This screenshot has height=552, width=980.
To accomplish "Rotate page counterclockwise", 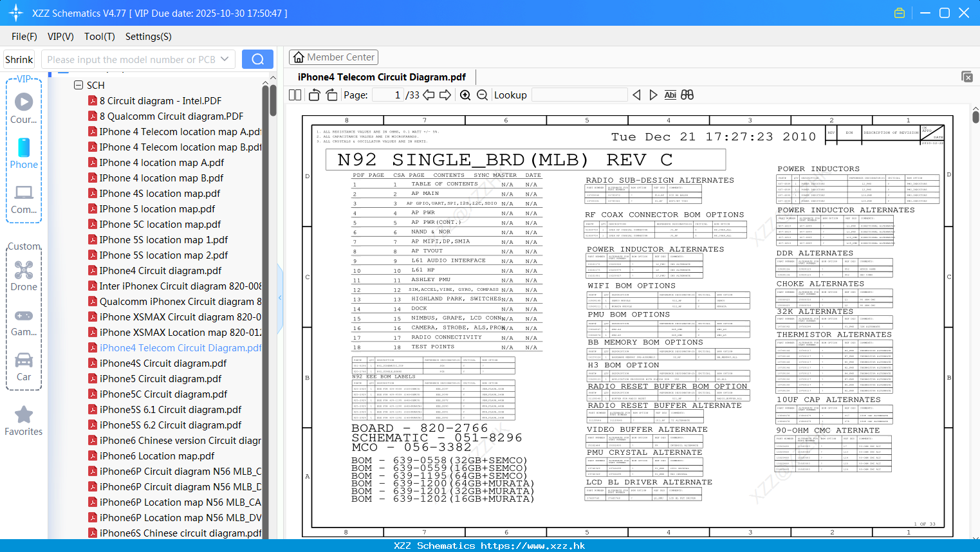I will pos(315,95).
